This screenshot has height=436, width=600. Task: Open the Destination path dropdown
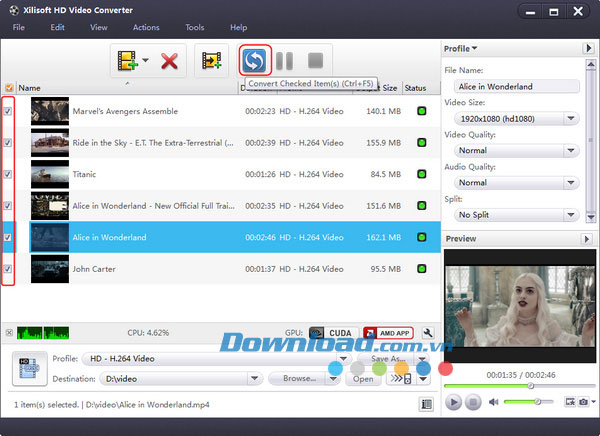[x=254, y=379]
